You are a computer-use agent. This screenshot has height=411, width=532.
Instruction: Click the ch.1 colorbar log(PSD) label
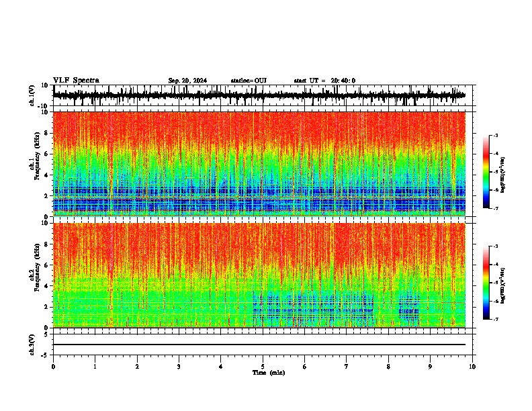click(502, 175)
